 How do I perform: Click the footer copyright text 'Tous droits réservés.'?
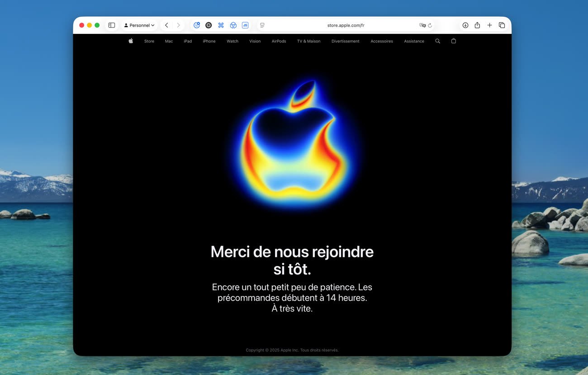(x=319, y=350)
